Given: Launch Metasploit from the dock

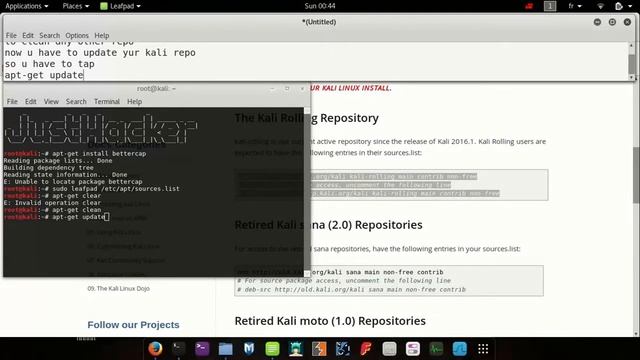Looking at the screenshot, I should tap(249, 349).
